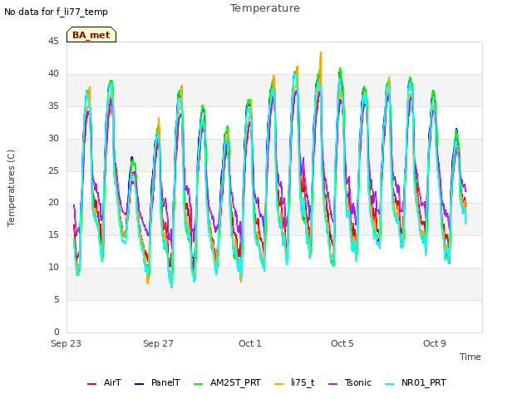Image resolution: width=532 pixels, height=399 pixels.
Task: Click the Oct 5 x-axis tick label
Action: (342, 343)
